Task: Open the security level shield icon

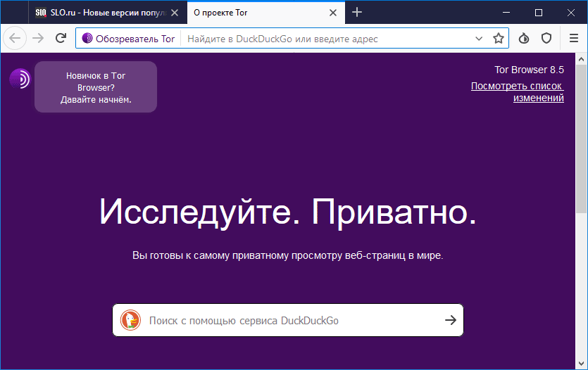Action: pos(546,38)
